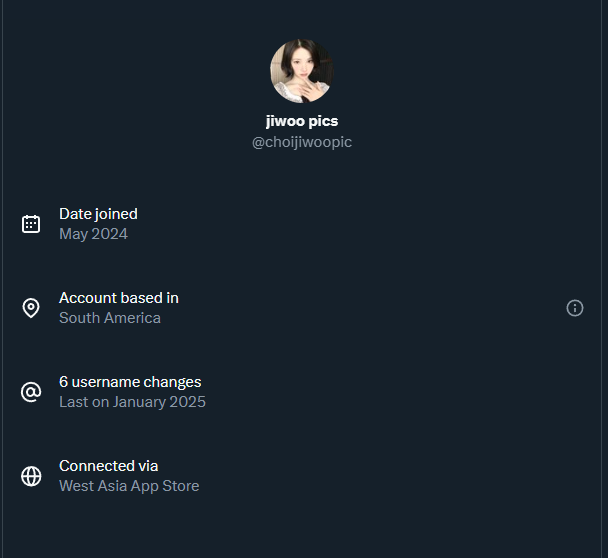This screenshot has height=558, width=608.
Task: Click the calendar icon beside Date joined
Action: (31, 224)
